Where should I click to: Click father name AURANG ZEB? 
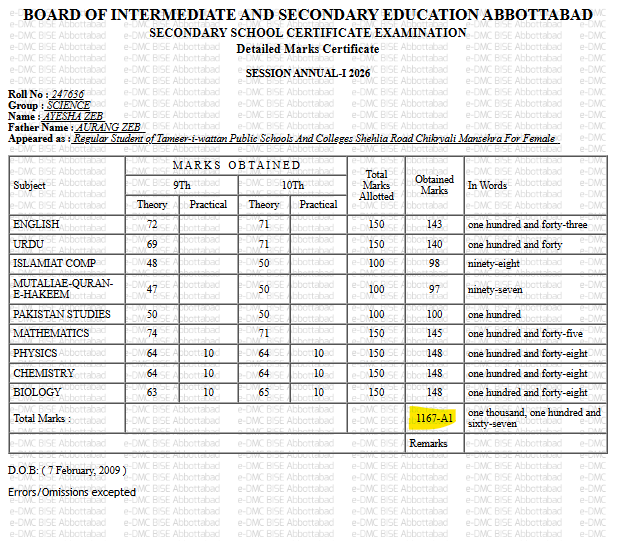(109, 127)
